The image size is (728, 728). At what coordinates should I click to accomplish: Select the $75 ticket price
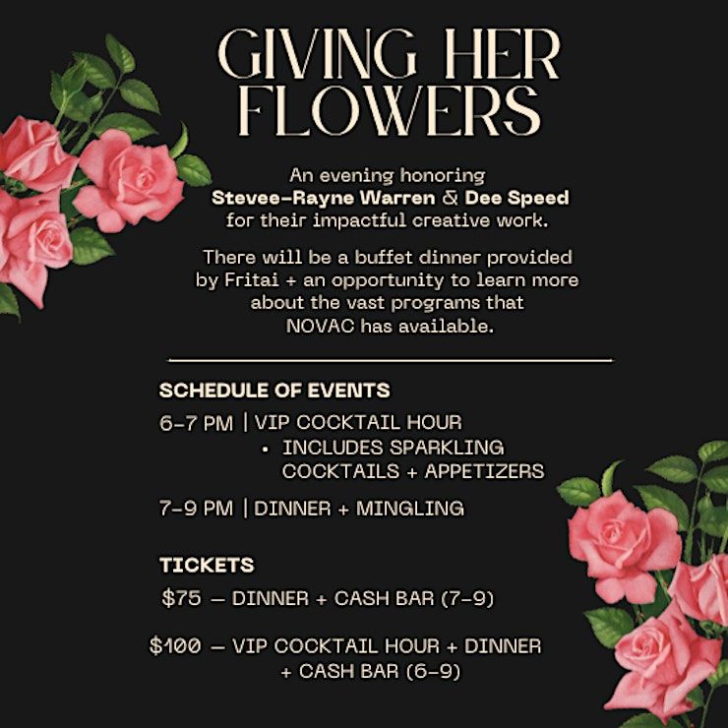[180, 597]
